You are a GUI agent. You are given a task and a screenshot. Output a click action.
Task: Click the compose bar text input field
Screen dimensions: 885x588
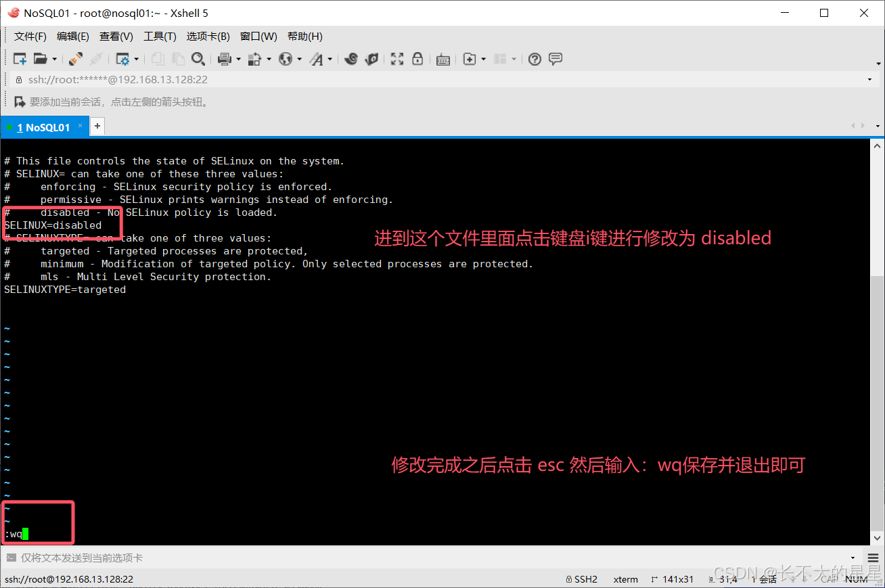pos(433,558)
